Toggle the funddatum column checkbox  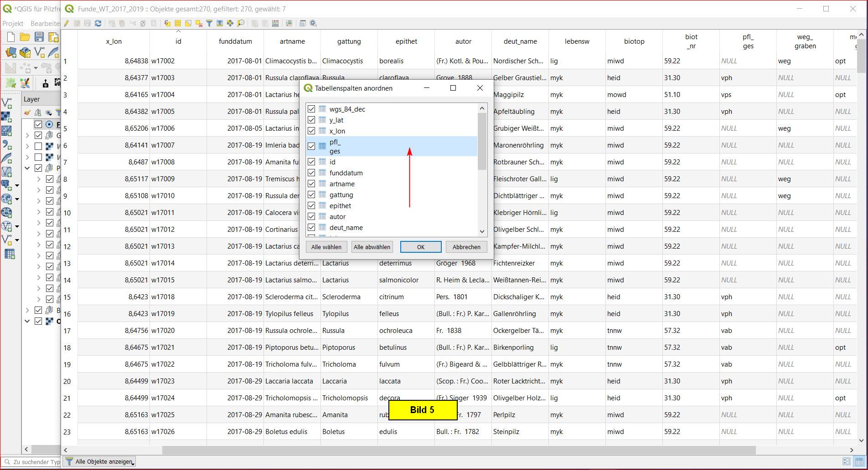(x=311, y=173)
